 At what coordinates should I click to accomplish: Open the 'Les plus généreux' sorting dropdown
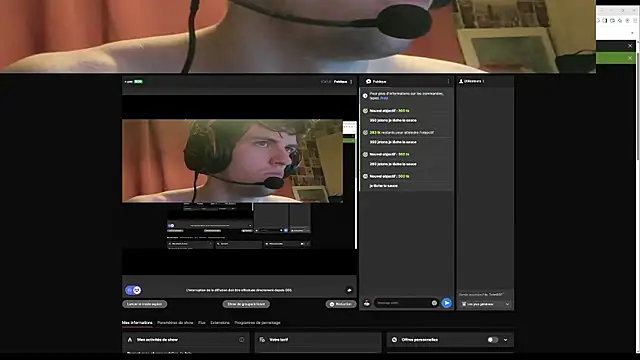point(485,304)
